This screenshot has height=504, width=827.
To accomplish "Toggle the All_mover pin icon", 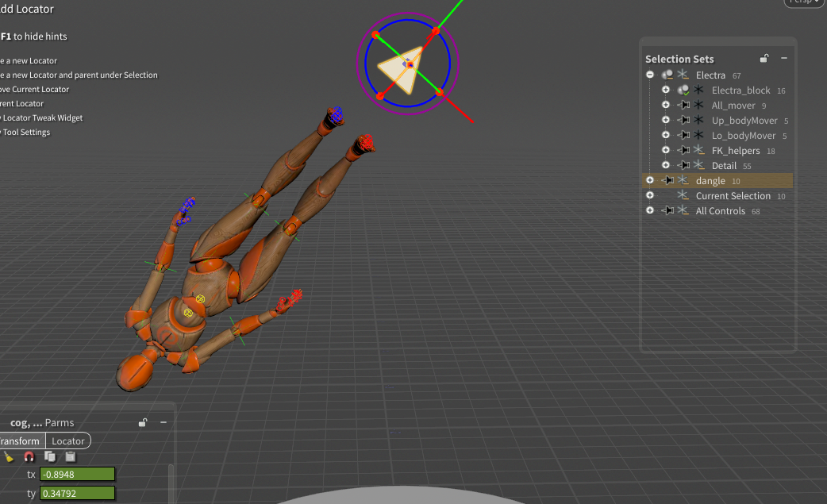I will point(683,105).
